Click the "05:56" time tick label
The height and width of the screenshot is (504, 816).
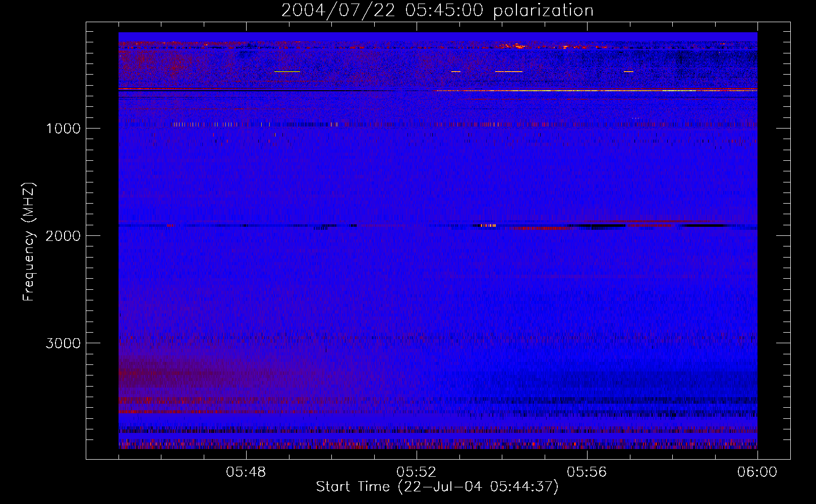(587, 472)
